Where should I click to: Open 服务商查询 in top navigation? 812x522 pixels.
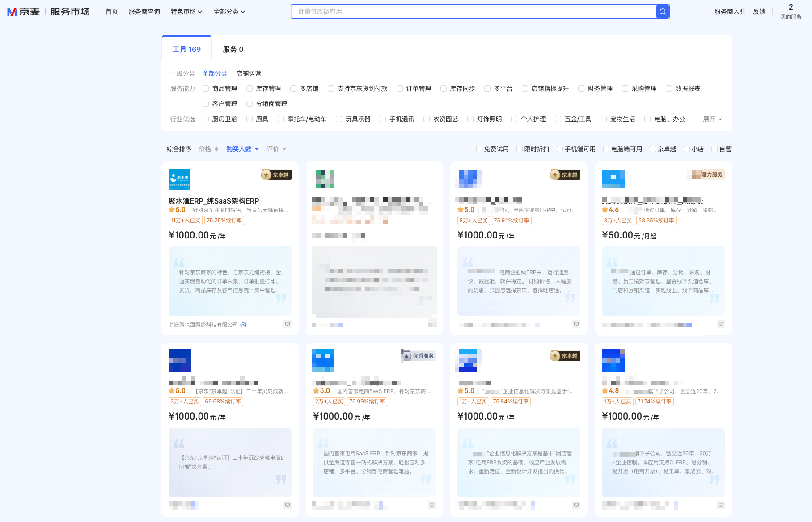coord(144,12)
